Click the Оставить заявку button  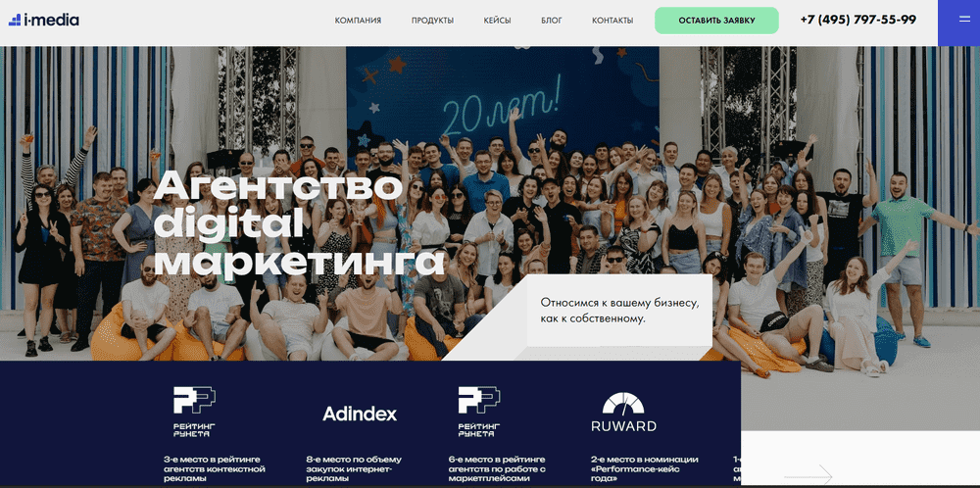(717, 21)
